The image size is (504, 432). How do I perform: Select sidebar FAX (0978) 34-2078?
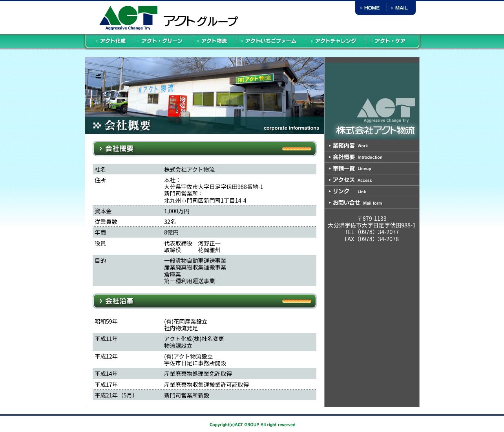click(372, 239)
